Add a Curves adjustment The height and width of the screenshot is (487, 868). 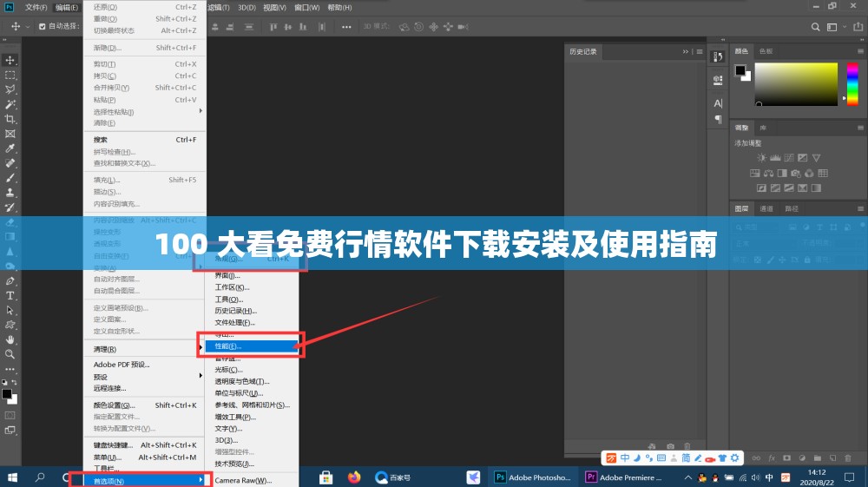(x=789, y=158)
